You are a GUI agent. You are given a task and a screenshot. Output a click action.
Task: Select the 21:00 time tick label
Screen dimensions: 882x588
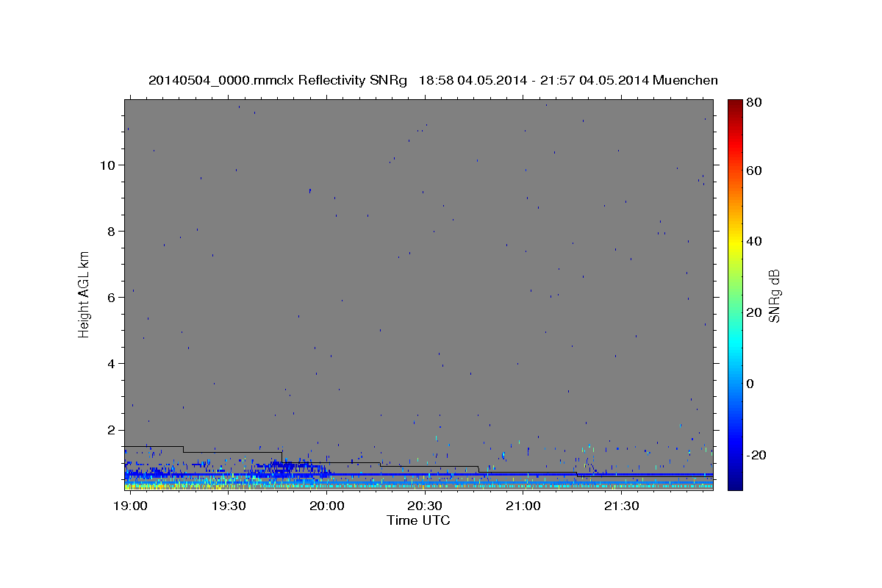pos(523,506)
